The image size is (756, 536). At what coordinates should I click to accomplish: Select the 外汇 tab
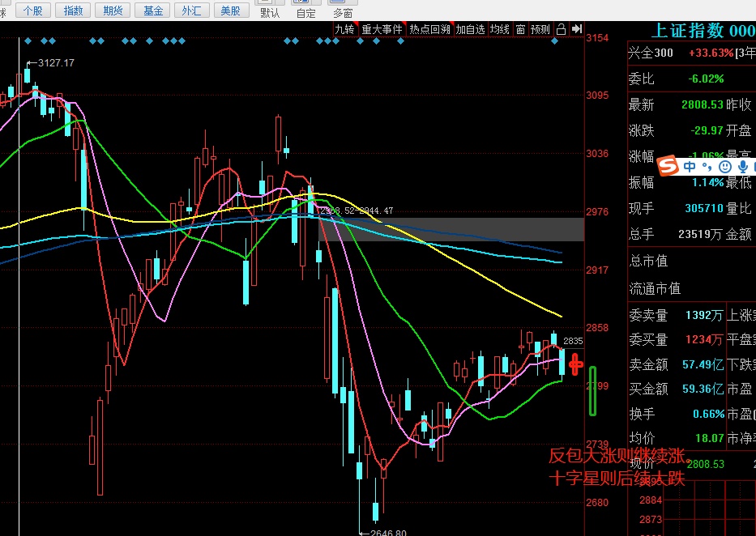[191, 10]
